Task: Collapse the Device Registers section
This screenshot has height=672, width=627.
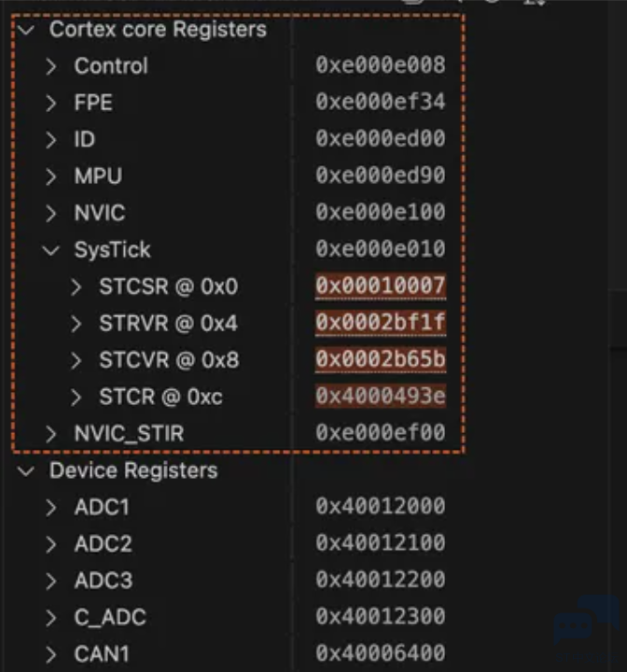Action: pos(26,470)
